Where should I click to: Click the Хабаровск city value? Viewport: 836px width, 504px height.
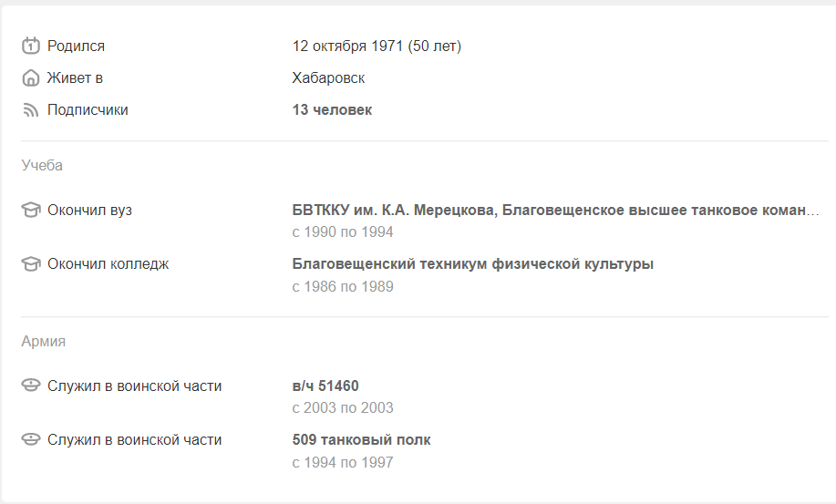pyautogui.click(x=328, y=77)
